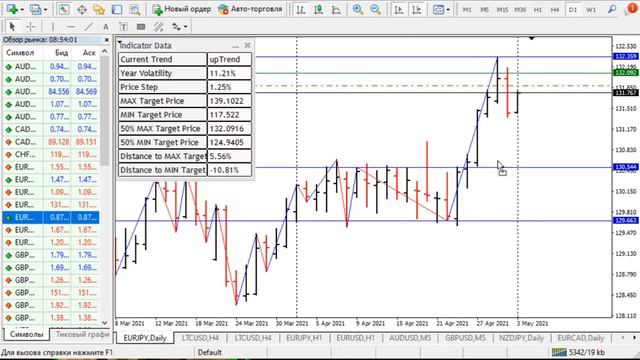This screenshot has width=640, height=360.
Task: Select the horizontal line tool
Action: click(71, 27)
